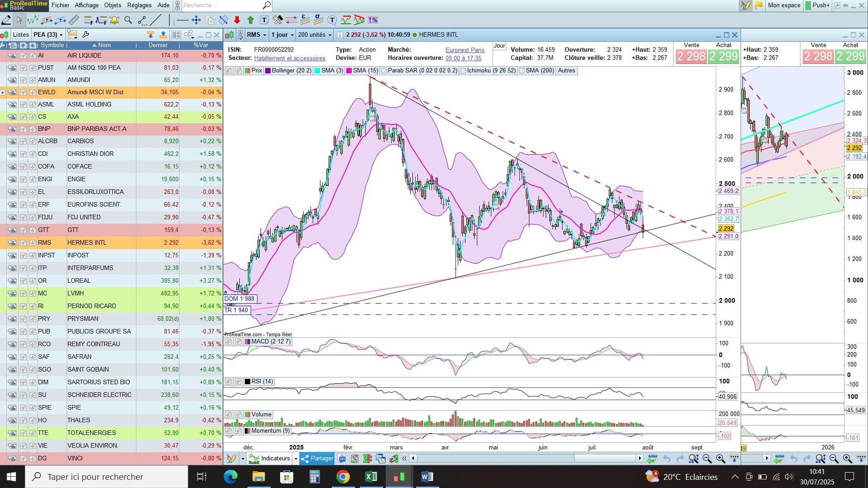Click the yellow flag icon at top right
868x488 pixels.
[758, 5]
